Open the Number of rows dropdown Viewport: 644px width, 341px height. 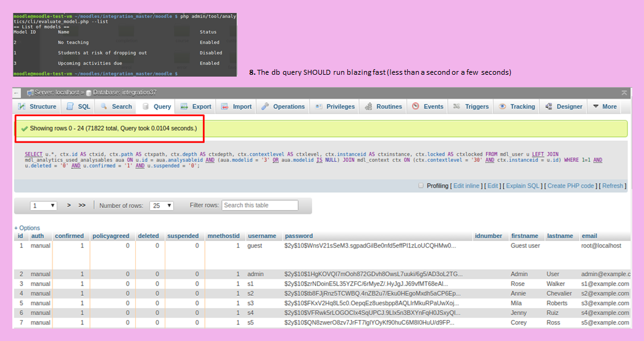click(x=162, y=206)
